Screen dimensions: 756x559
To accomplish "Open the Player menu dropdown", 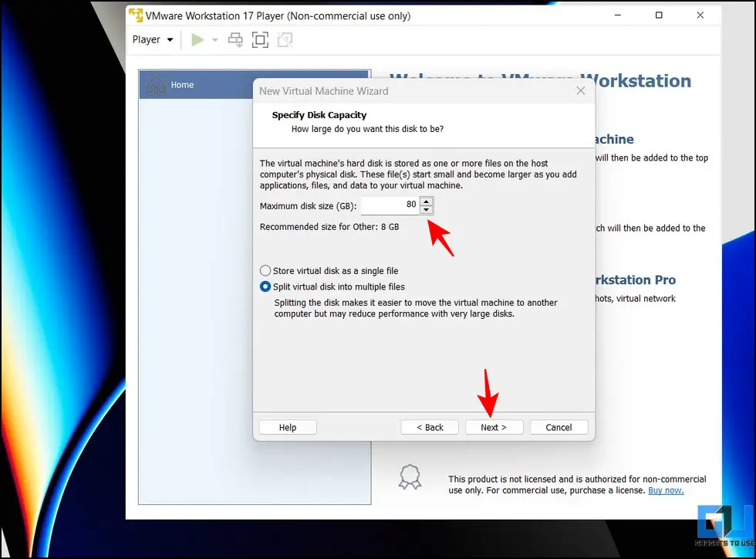I will click(x=153, y=39).
